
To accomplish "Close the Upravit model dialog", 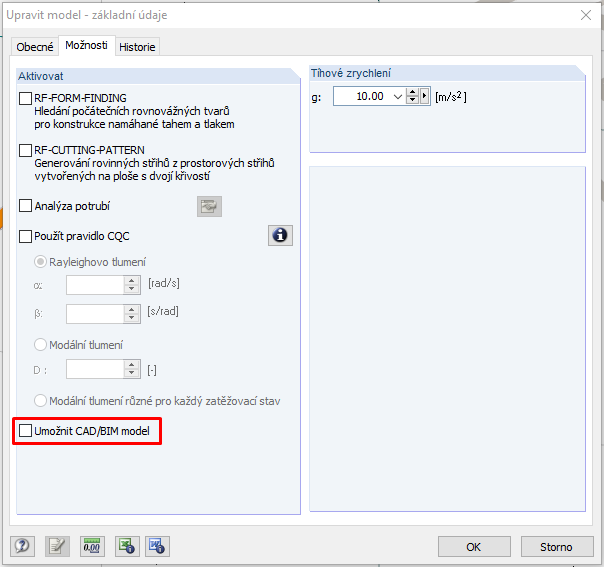I will pyautogui.click(x=586, y=15).
